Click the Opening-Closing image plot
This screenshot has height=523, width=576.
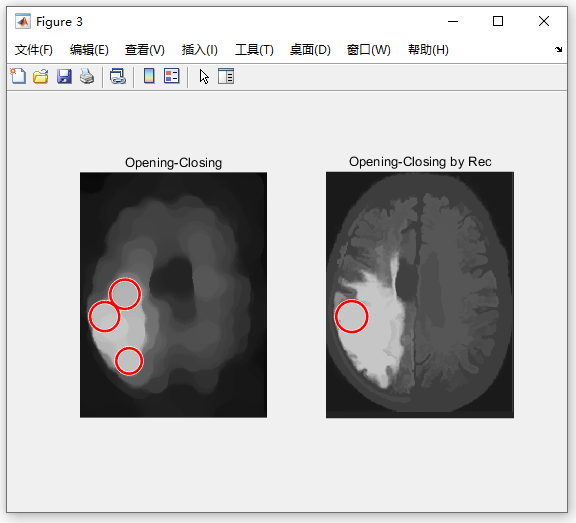173,295
